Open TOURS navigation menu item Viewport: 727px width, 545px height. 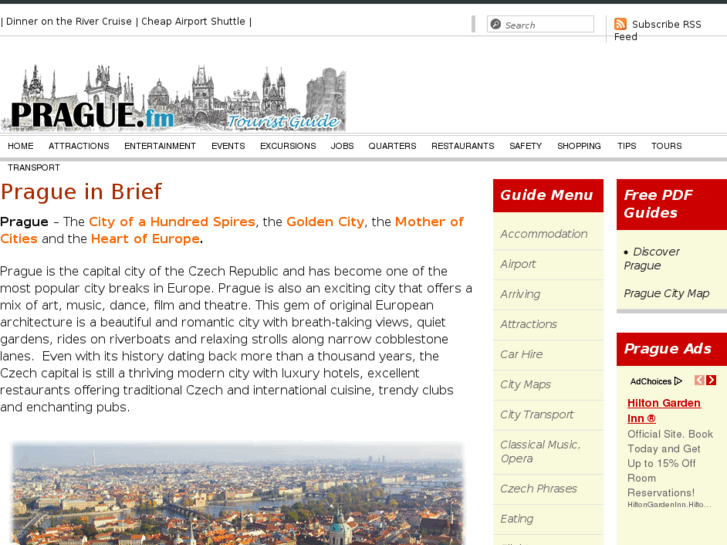pyautogui.click(x=666, y=146)
